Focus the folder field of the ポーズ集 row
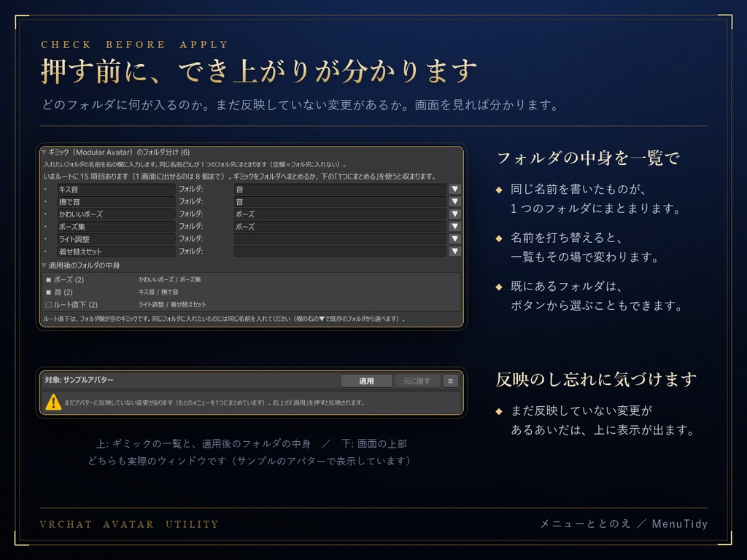 pos(340,226)
